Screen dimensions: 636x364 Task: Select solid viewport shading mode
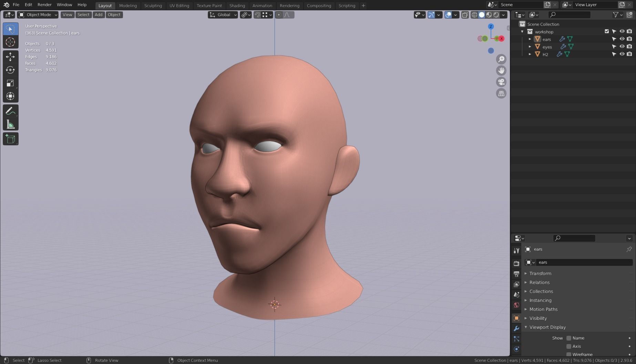tap(482, 15)
